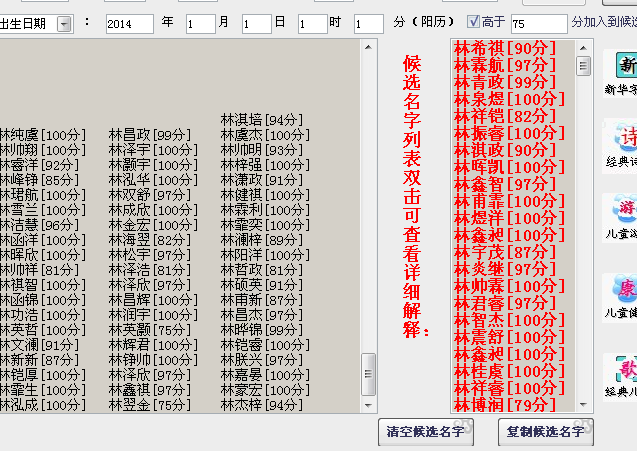Select candidate 林晖凯[100分]
The image size is (637, 451).
[509, 167]
